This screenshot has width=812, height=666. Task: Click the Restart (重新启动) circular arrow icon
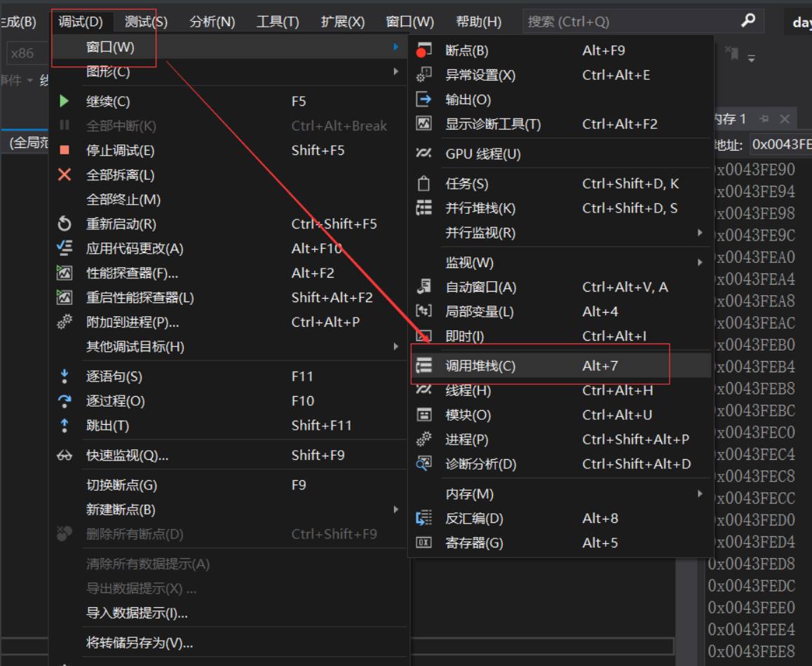click(64, 224)
